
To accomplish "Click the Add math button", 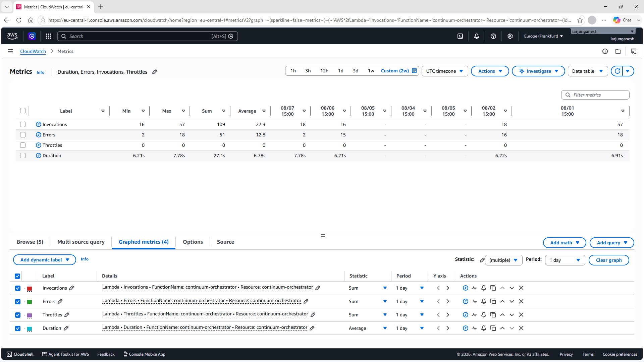I will [565, 243].
